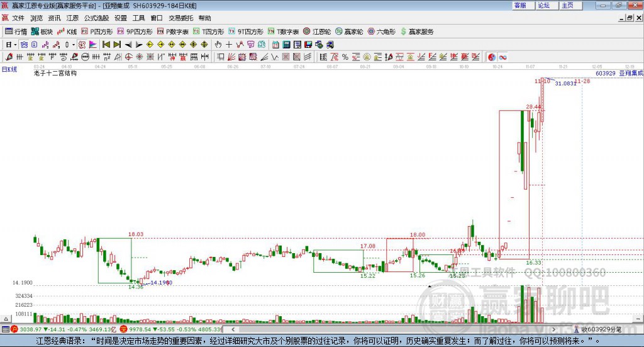This screenshot has height=347, width=644.
Task: Click yellow diamond left-arrow icon
Action: pos(150,45)
